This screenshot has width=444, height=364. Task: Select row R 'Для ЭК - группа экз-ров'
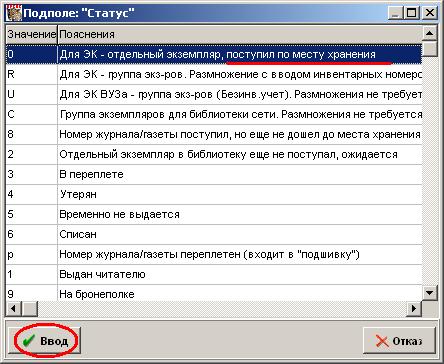pyautogui.click(x=214, y=74)
